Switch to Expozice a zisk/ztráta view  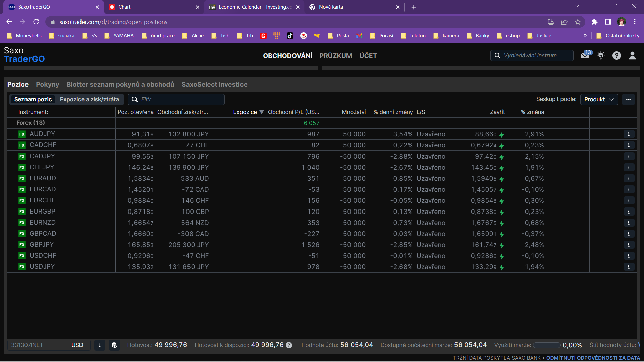coord(89,99)
